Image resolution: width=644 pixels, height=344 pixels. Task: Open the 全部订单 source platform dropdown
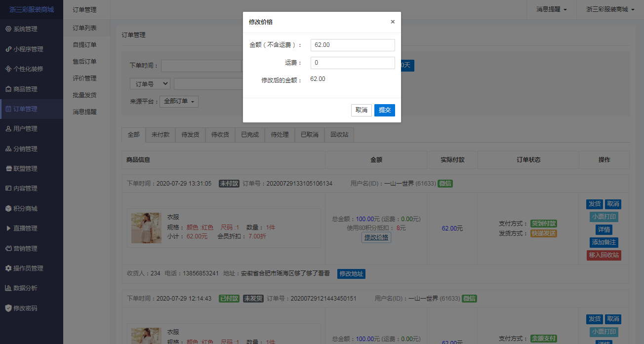pyautogui.click(x=179, y=101)
